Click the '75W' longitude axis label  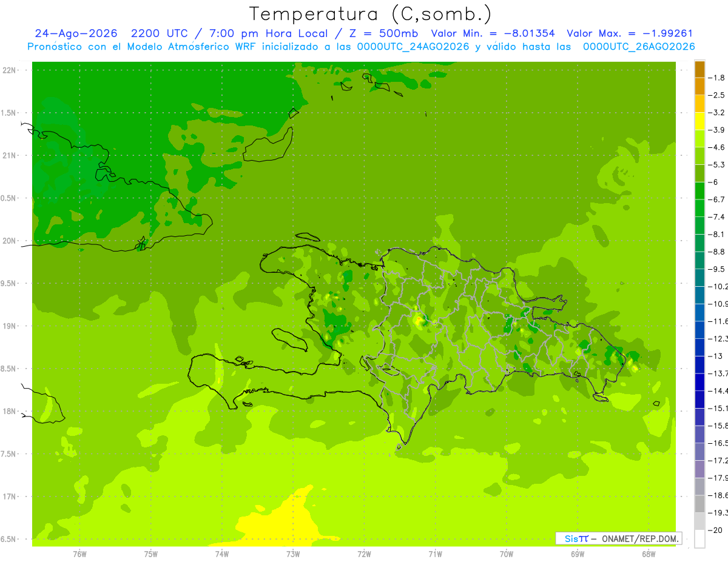pos(151,554)
